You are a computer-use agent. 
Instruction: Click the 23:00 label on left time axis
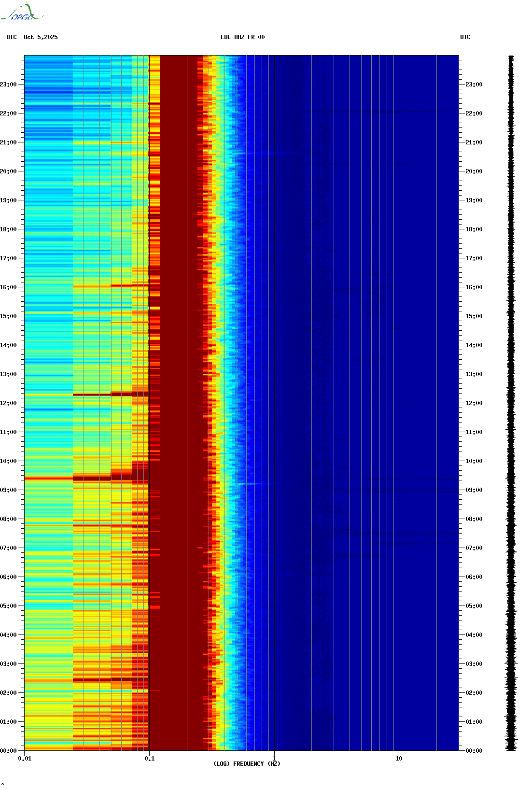[x=9, y=85]
